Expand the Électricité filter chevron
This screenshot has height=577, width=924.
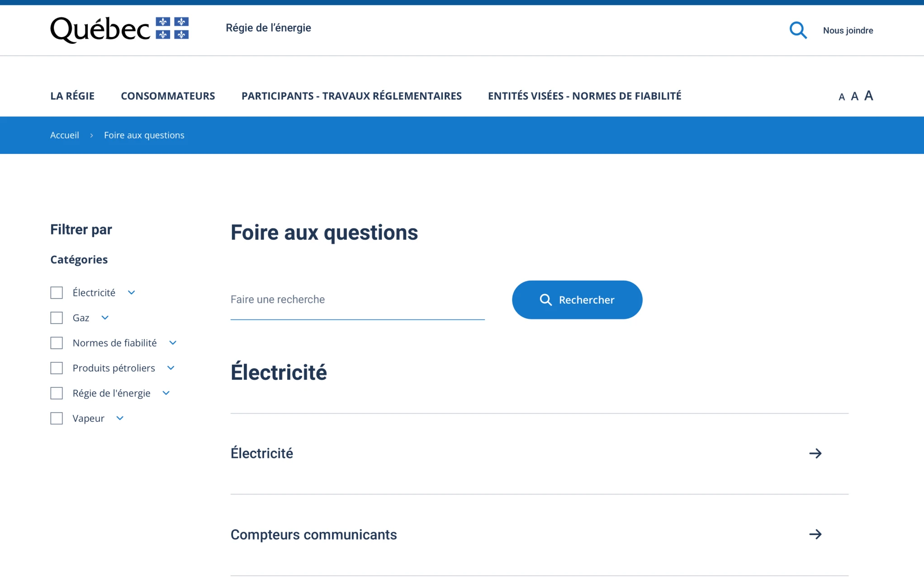pos(132,293)
